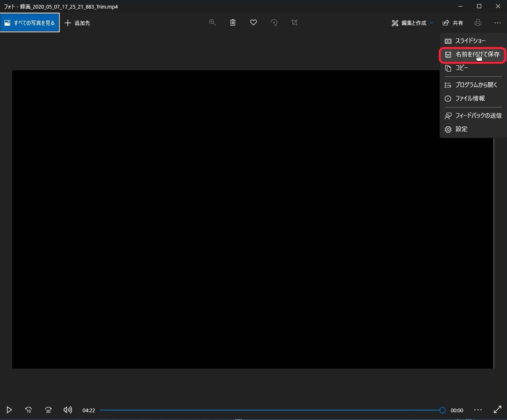
Task: Click すべての写真を見る button
Action: tap(30, 23)
